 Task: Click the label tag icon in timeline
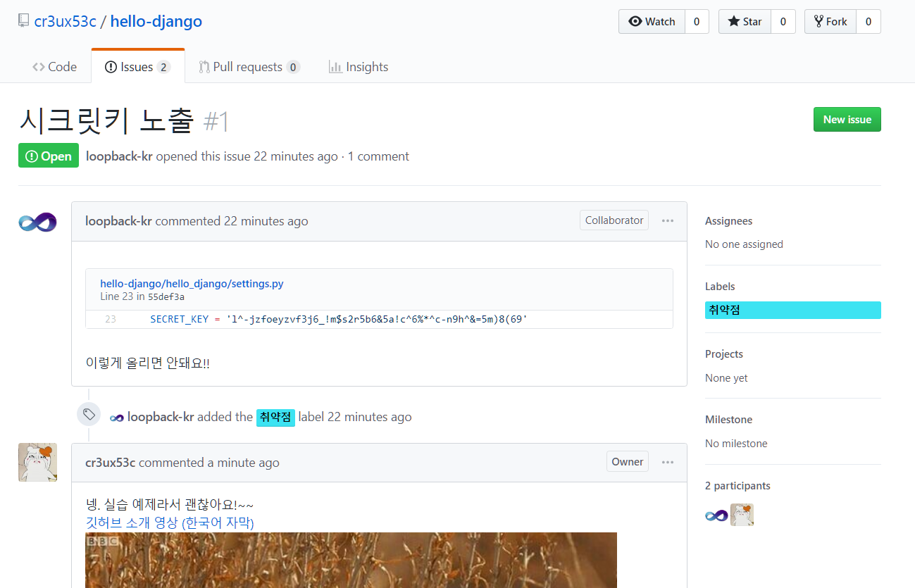click(x=89, y=414)
